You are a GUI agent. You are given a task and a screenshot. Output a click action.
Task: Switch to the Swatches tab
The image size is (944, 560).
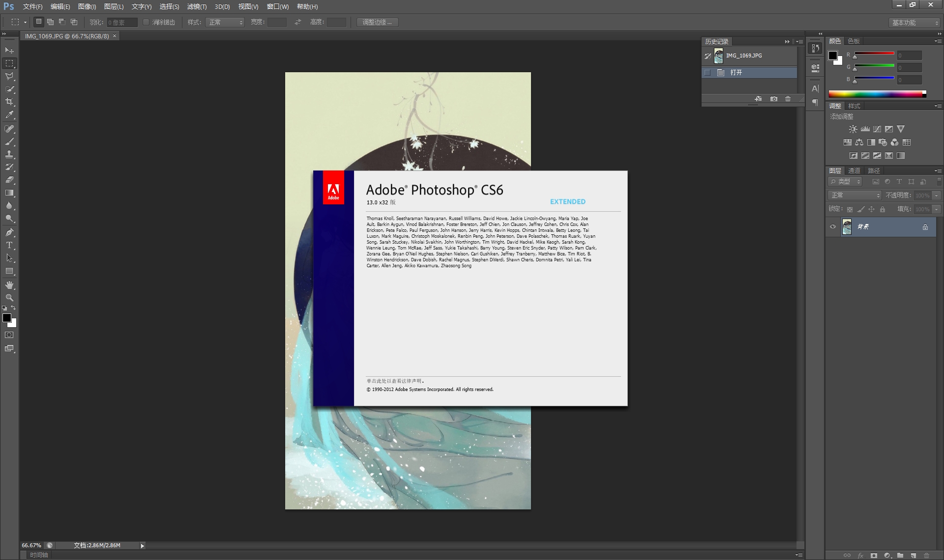[x=854, y=41]
